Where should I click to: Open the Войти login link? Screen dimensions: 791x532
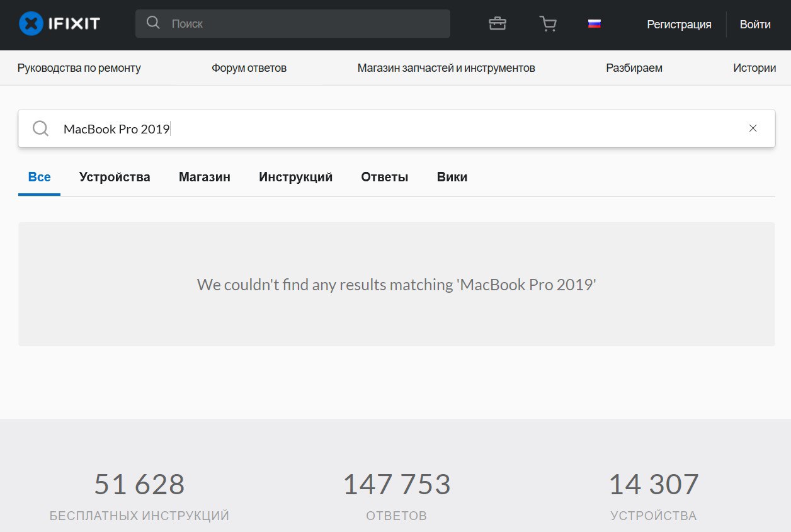click(755, 25)
